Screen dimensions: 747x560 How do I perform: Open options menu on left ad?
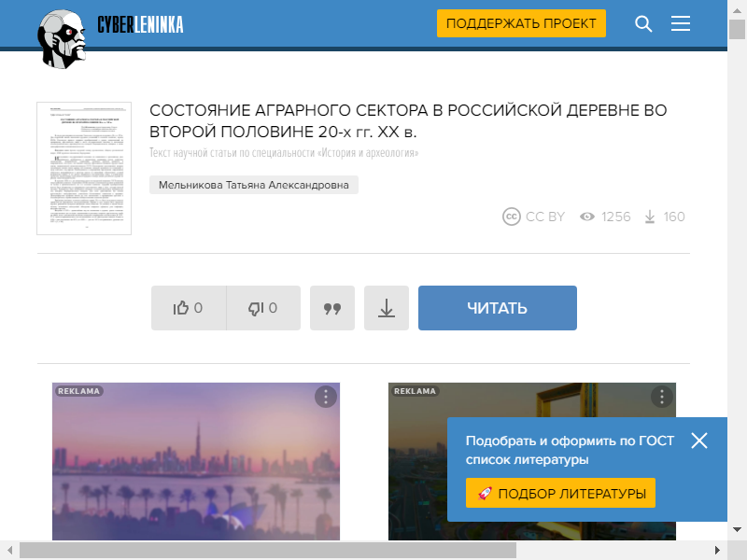[x=325, y=397]
